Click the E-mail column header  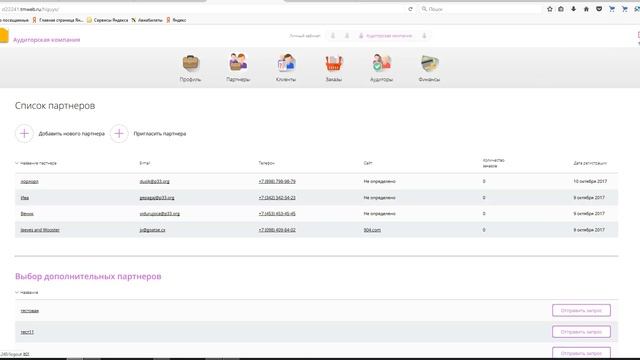tap(145, 163)
